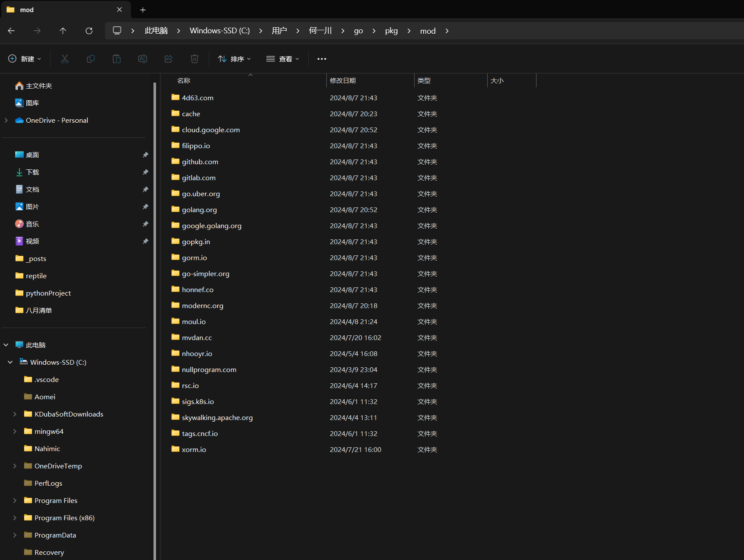Open the 新建 new item dropdown

click(25, 59)
